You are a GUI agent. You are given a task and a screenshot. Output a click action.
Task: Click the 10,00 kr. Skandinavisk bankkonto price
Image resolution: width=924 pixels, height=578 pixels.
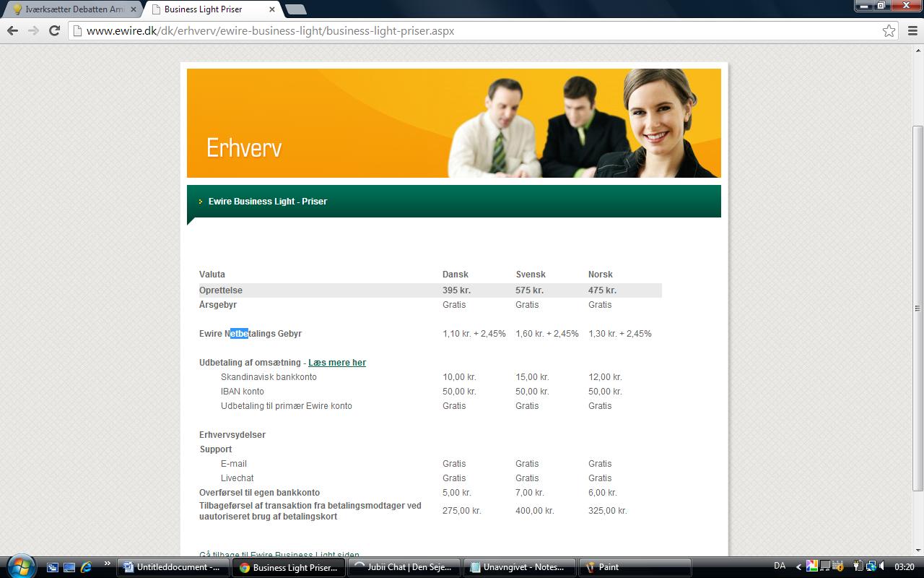tap(460, 377)
